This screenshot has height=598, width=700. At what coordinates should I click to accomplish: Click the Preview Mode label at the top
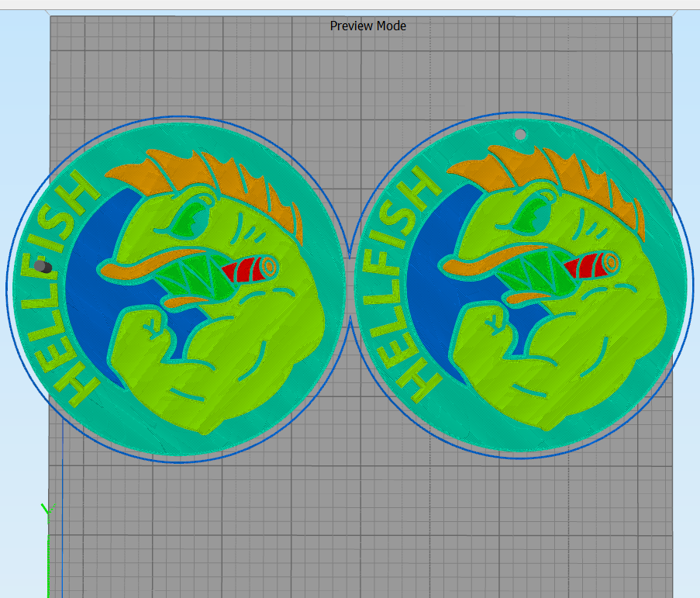point(367,26)
